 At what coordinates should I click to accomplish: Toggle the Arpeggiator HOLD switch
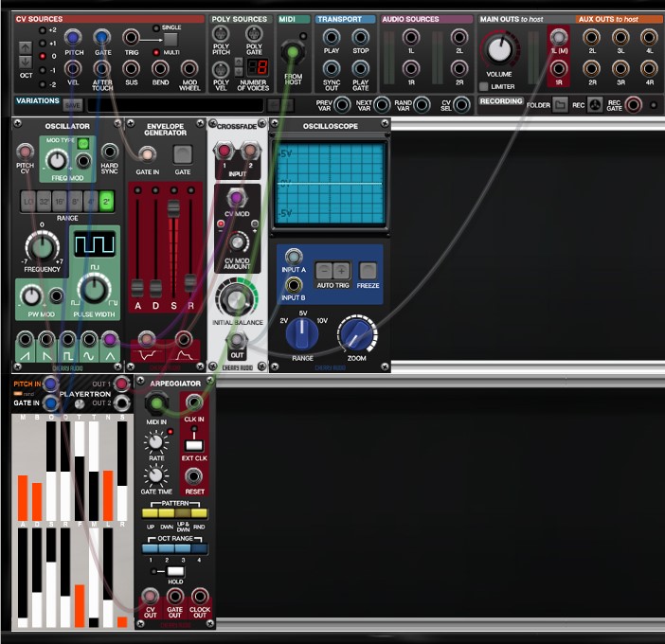tap(174, 571)
